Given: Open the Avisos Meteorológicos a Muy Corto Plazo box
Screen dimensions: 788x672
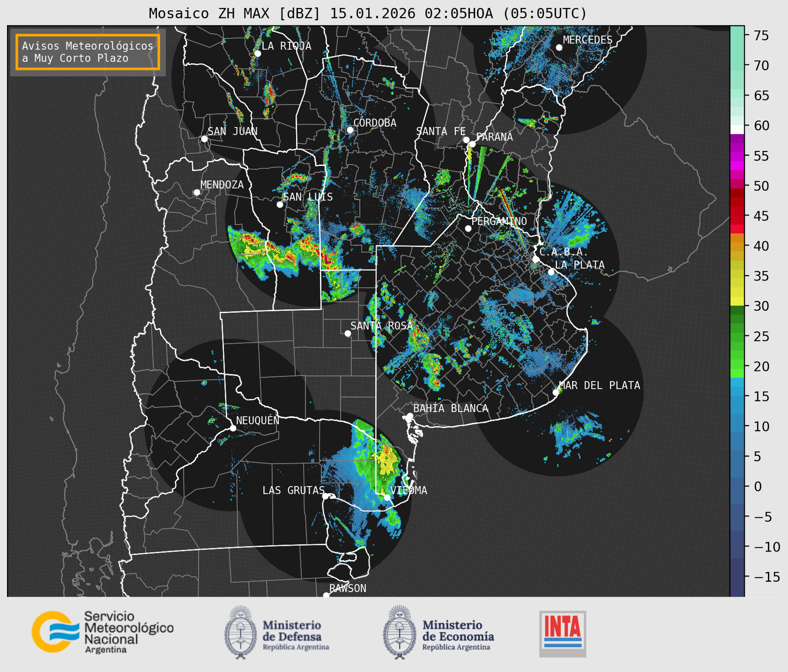Looking at the screenshot, I should click(88, 52).
